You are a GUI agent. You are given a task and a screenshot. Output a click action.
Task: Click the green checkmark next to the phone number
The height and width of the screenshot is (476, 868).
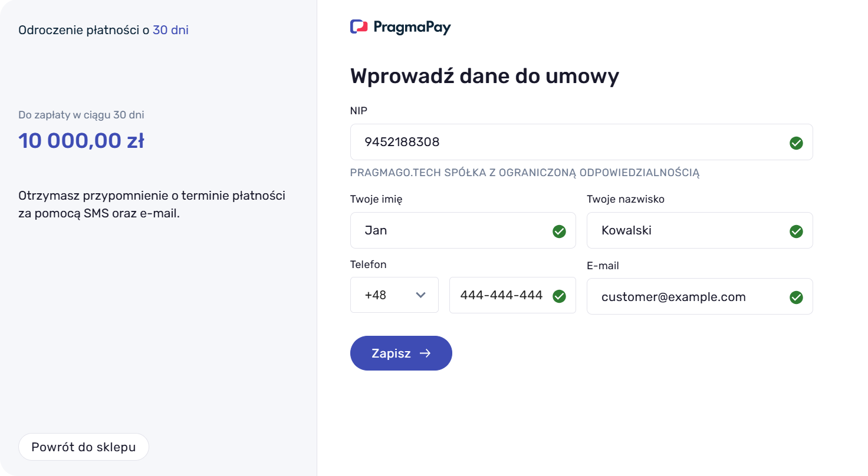tap(559, 296)
